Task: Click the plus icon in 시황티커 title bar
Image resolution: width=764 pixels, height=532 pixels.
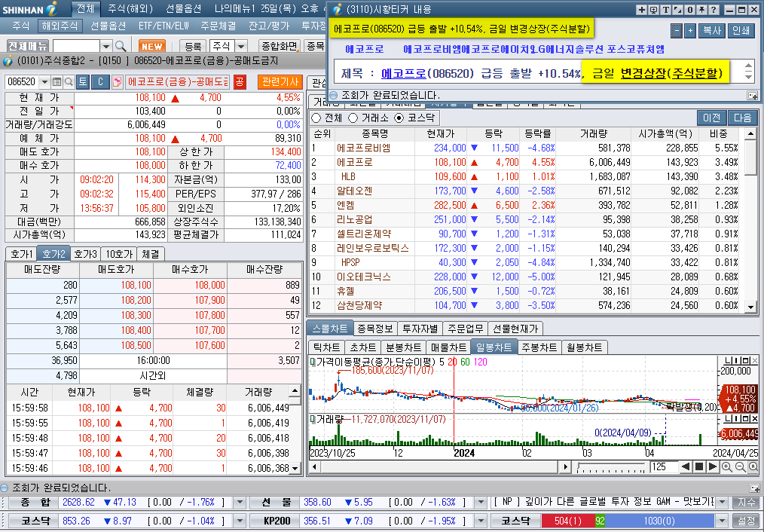Action: [642, 10]
